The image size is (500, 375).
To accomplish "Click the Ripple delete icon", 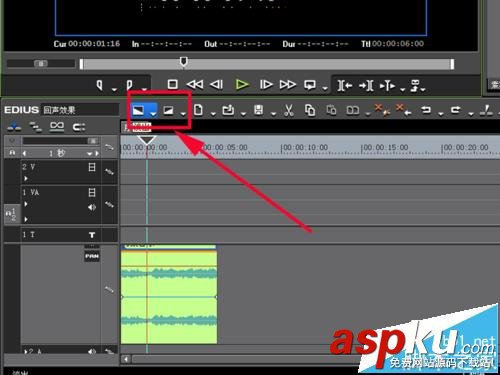I will pos(403,110).
